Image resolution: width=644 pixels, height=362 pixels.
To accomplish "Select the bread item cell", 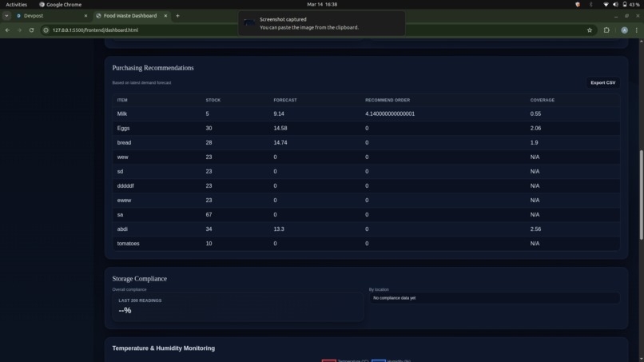I will [124, 142].
